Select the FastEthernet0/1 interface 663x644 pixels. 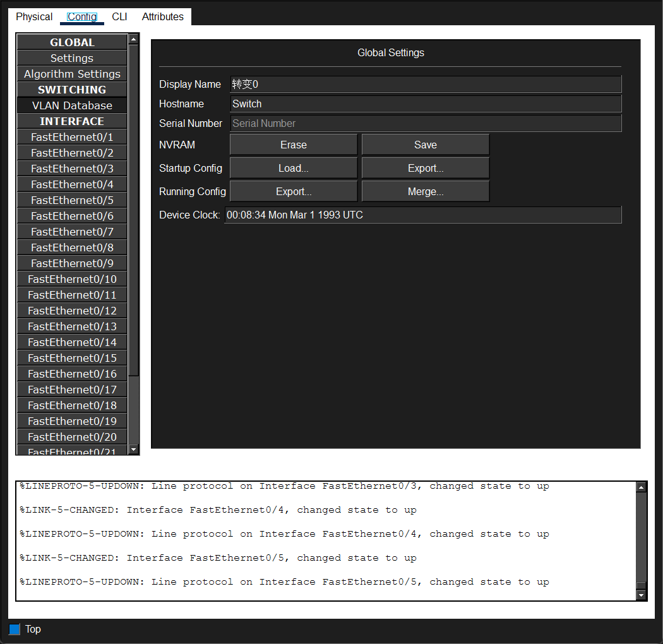pos(72,137)
